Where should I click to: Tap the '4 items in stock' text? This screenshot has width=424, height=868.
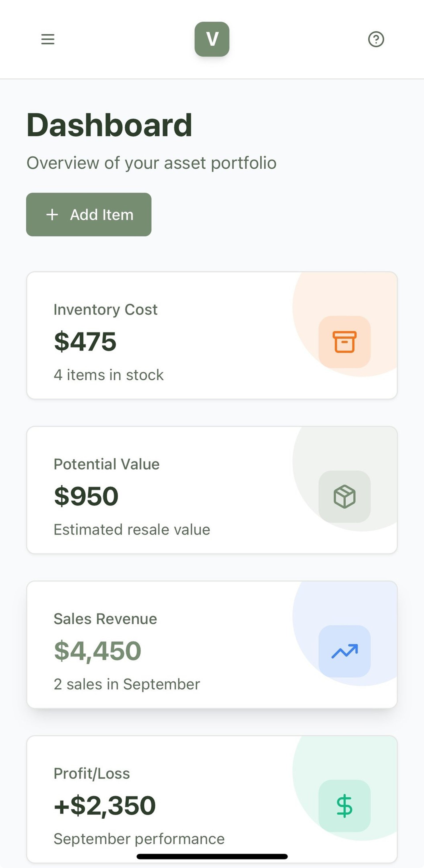click(108, 375)
